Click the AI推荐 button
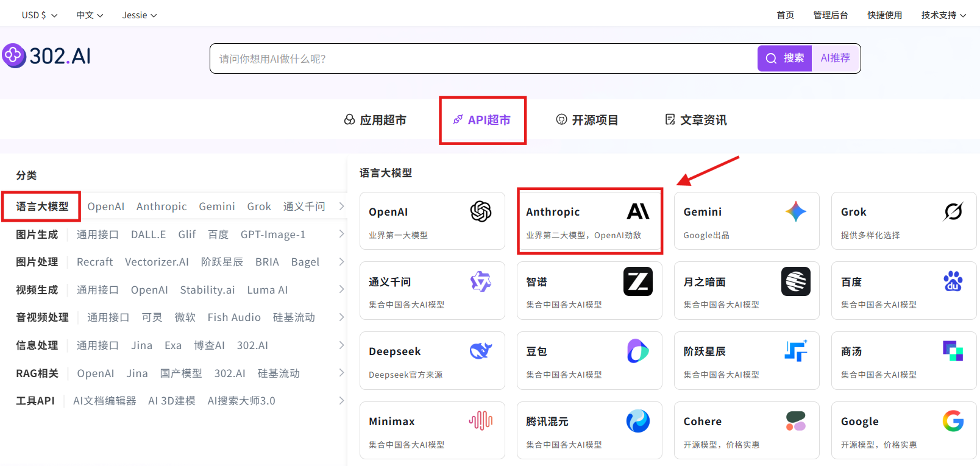This screenshot has height=466, width=980. [835, 58]
